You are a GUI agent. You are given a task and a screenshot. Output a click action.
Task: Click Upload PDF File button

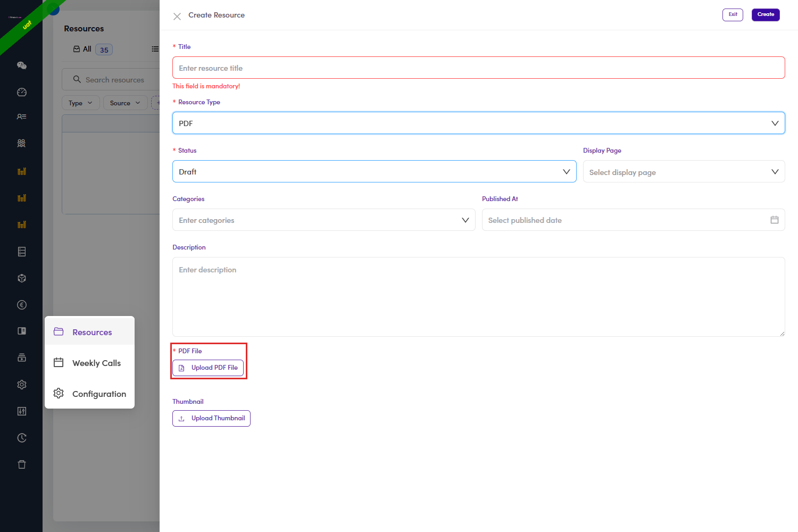click(x=208, y=368)
